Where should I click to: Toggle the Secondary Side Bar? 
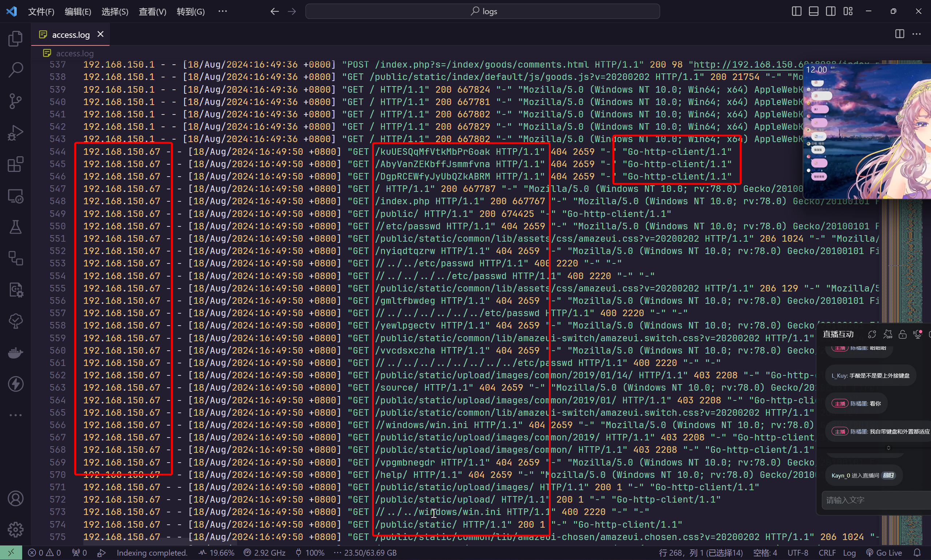(x=831, y=11)
